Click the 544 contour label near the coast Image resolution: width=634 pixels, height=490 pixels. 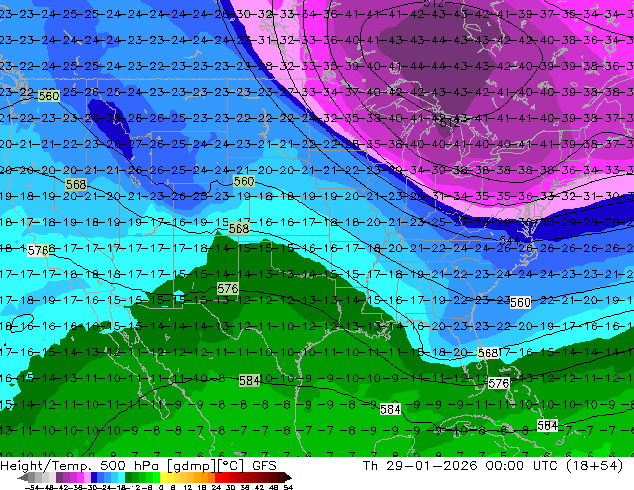coord(509,241)
